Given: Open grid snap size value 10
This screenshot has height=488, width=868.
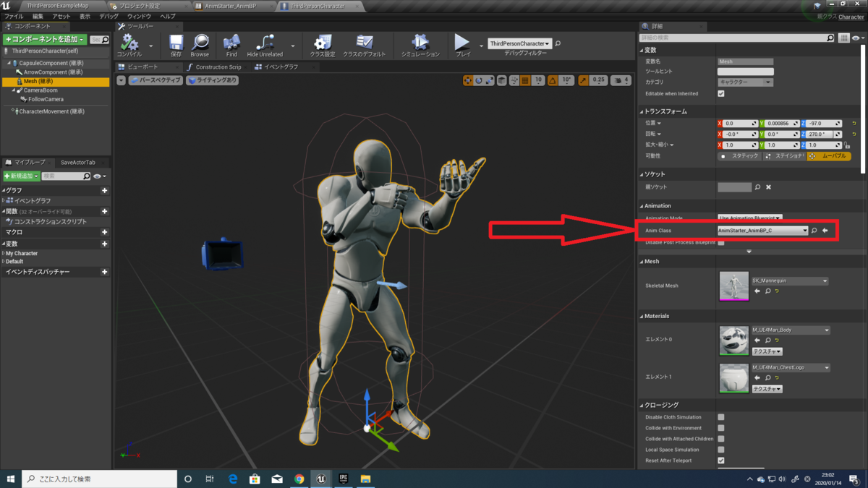Looking at the screenshot, I should point(538,80).
